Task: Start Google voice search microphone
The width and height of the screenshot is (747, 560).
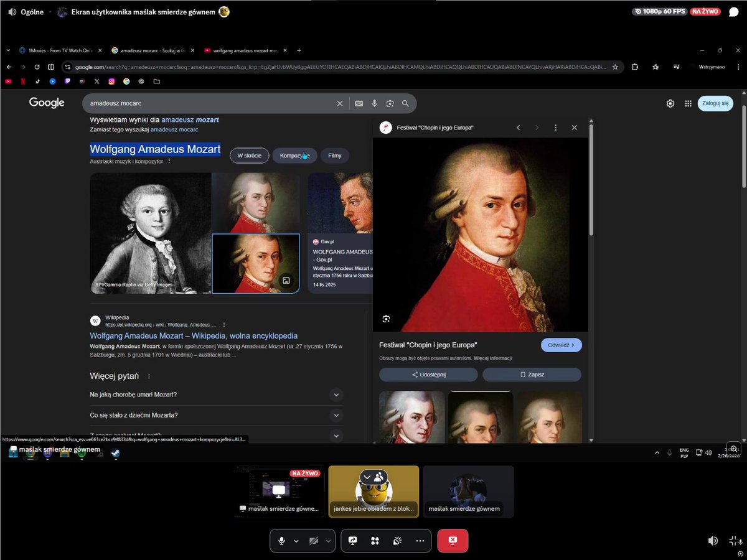Action: (x=375, y=103)
